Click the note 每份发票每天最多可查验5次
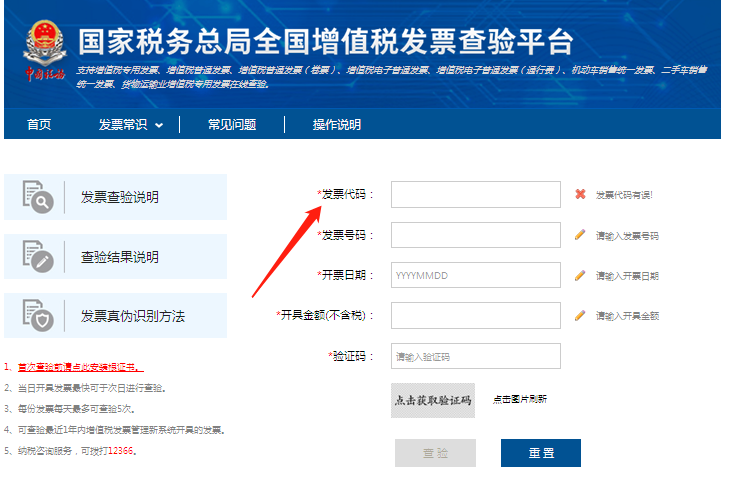 coord(70,409)
